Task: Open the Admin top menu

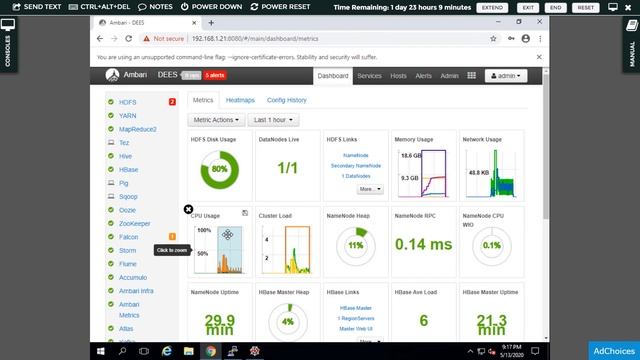Action: click(449, 76)
